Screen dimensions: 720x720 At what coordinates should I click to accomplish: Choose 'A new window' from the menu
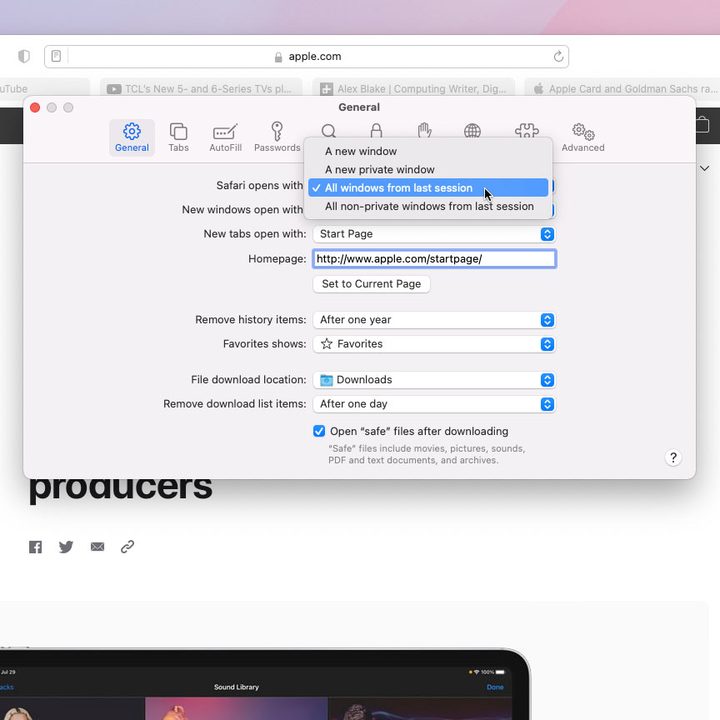click(428, 151)
